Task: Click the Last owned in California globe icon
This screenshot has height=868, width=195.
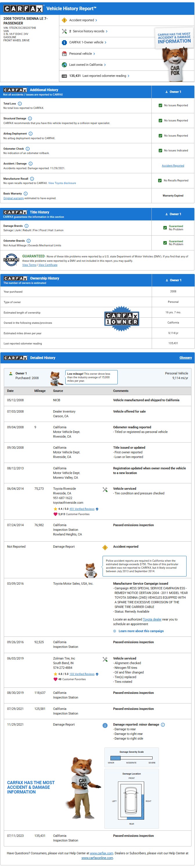Action: pyautogui.click(x=64, y=65)
